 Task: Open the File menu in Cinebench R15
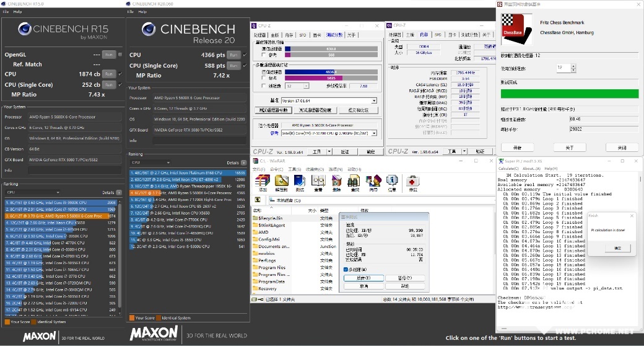[6, 12]
